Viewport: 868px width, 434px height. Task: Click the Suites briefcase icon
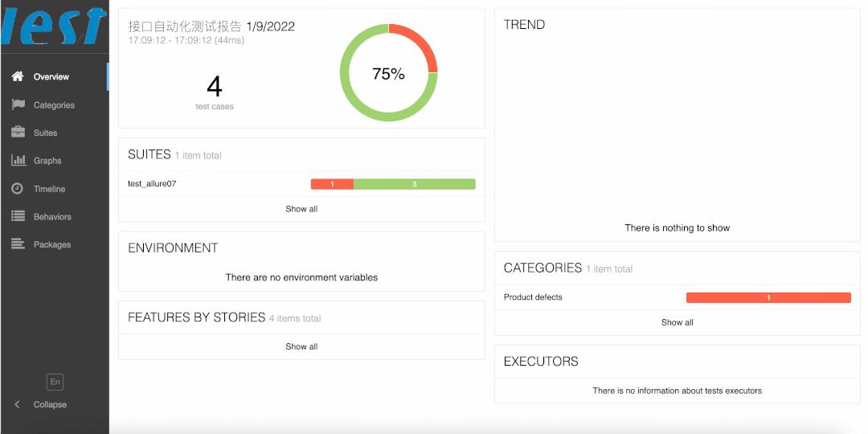coord(18,133)
